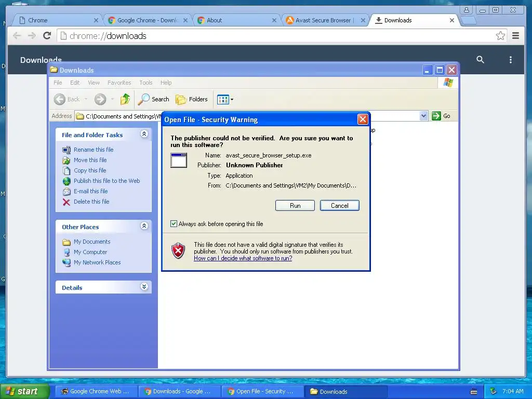Click E-mail this file

90,191
